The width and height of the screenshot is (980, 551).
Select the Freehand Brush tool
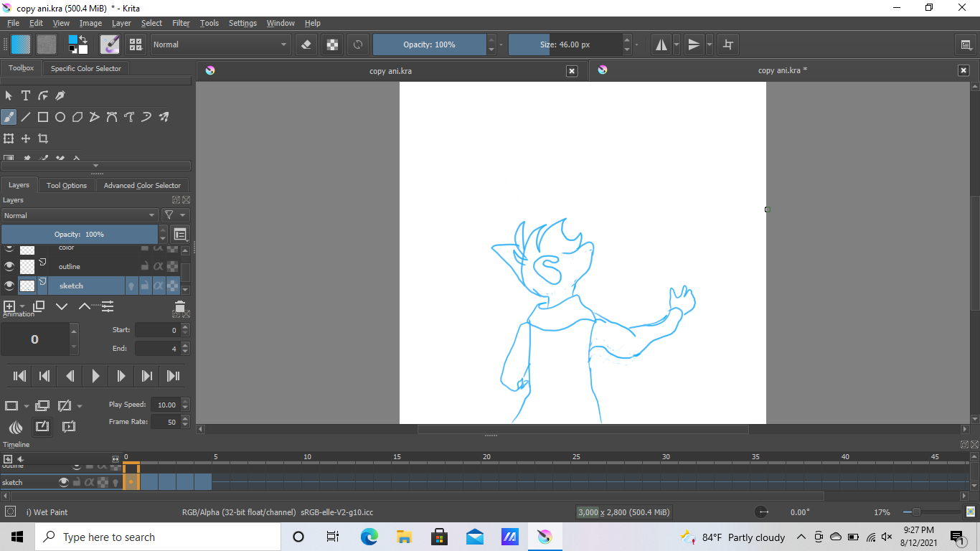click(x=9, y=117)
